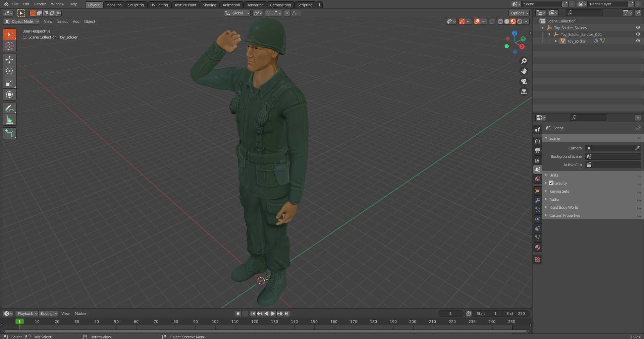Select the Add Cube tool
The width and height of the screenshot is (644, 339).
(9, 133)
